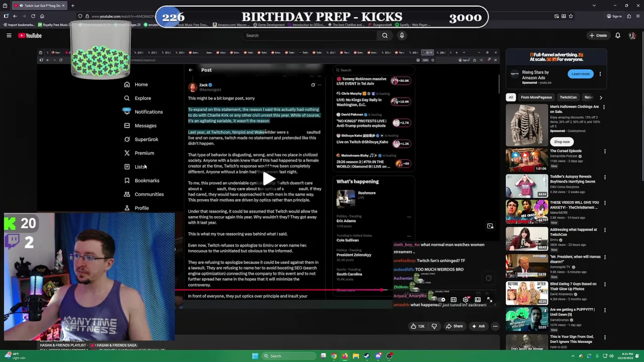Image resolution: width=644 pixels, height=362 pixels.
Task: Open File Explorer from taskbar
Action: coord(356,356)
